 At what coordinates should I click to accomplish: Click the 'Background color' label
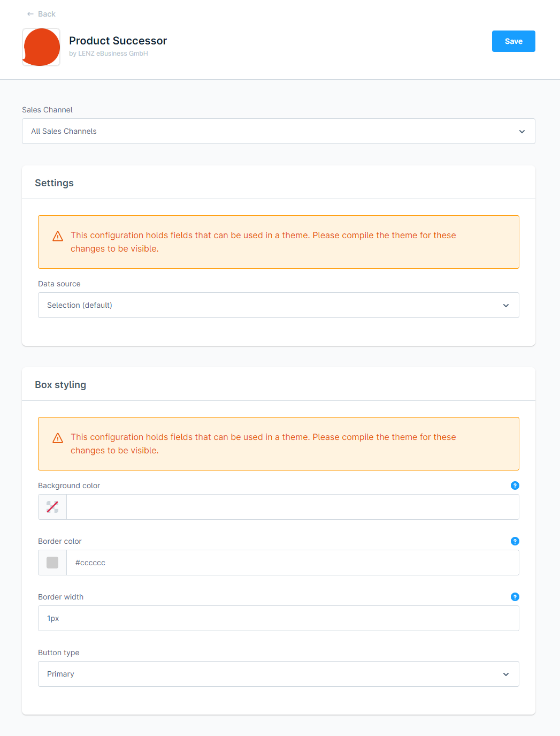69,485
